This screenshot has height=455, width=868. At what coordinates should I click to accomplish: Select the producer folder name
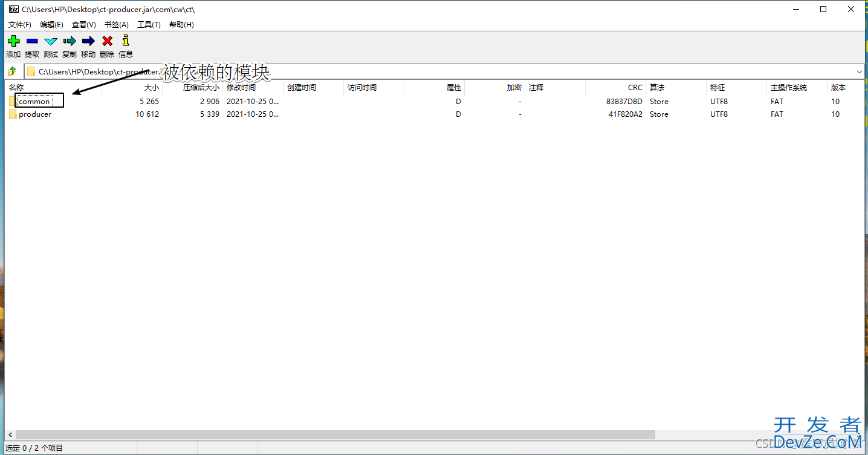point(35,114)
